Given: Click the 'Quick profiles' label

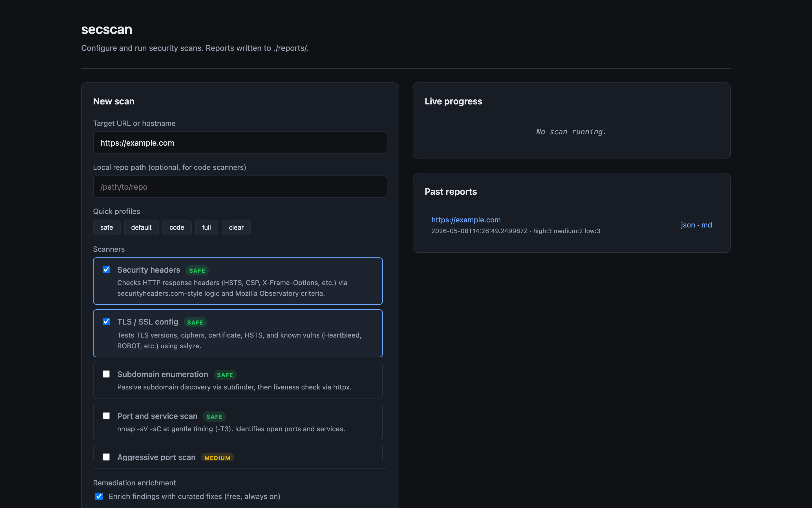Looking at the screenshot, I should pyautogui.click(x=116, y=211).
